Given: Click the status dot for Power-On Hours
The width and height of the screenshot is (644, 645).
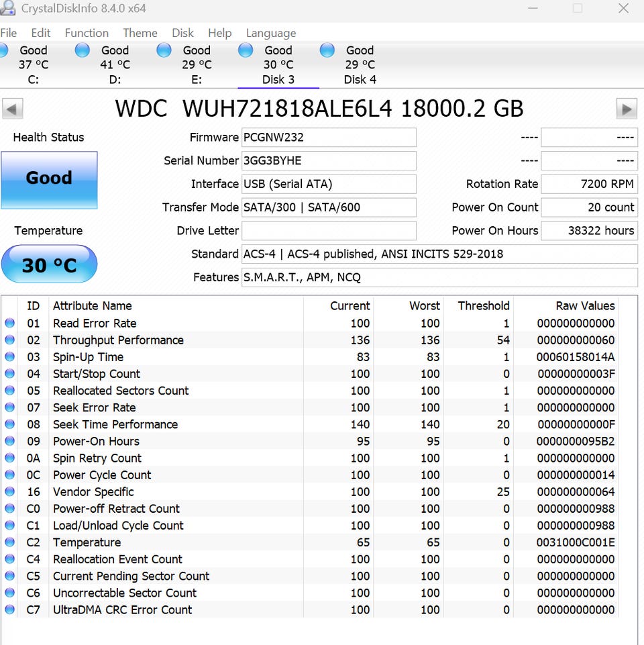Looking at the screenshot, I should (x=10, y=441).
